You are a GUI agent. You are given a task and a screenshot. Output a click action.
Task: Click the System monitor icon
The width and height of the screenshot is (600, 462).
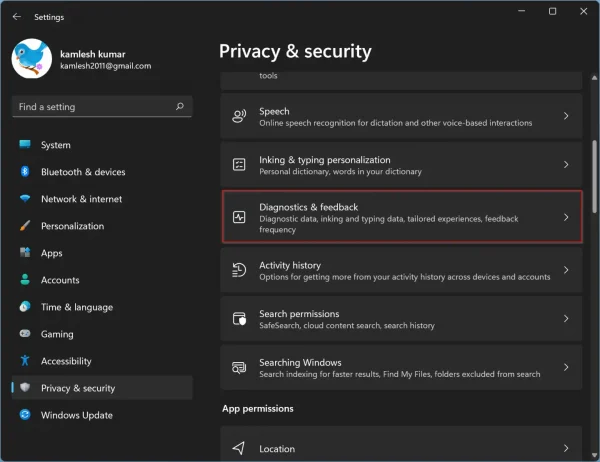(x=25, y=144)
